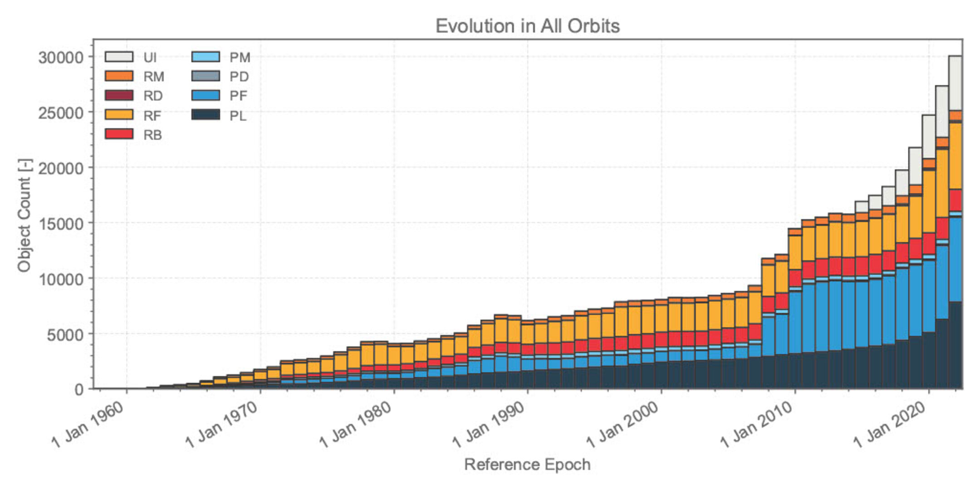Click the RF yellow-orange legend swatch

(119, 114)
